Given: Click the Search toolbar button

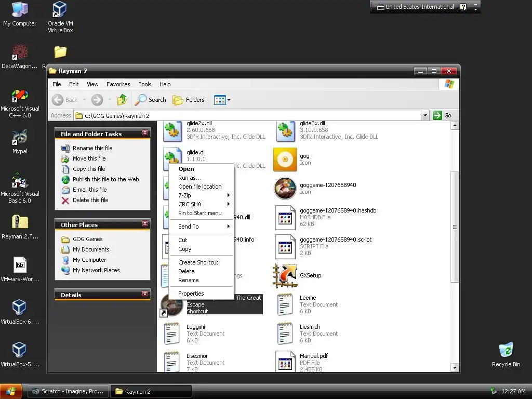Looking at the screenshot, I should [150, 100].
